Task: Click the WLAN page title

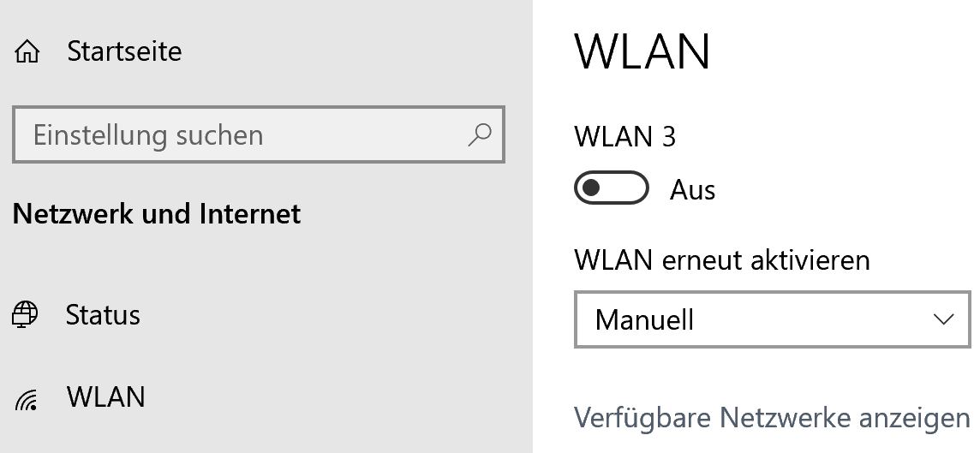Action: (x=642, y=51)
